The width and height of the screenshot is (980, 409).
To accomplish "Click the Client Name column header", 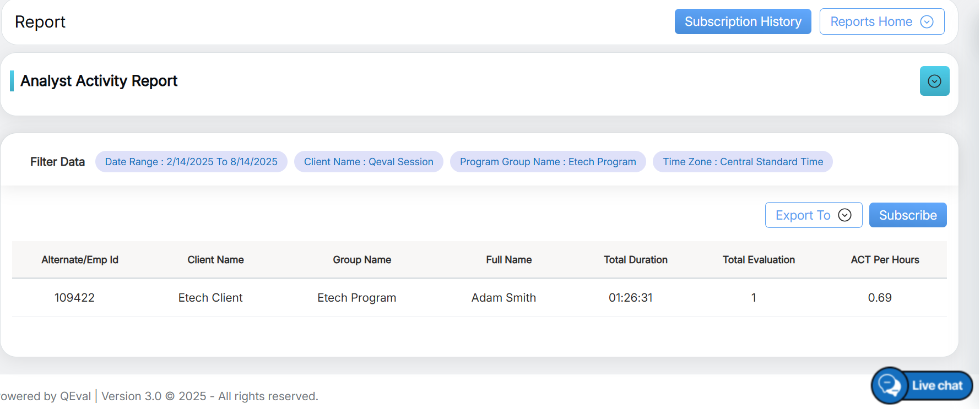I will [215, 260].
